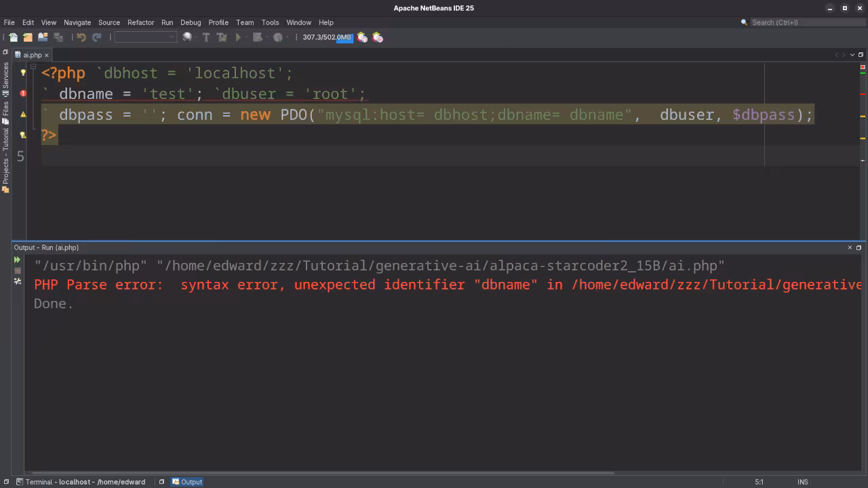Click the PHP Parse error line in Output
Viewport: 868px width, 488px height.
448,285
